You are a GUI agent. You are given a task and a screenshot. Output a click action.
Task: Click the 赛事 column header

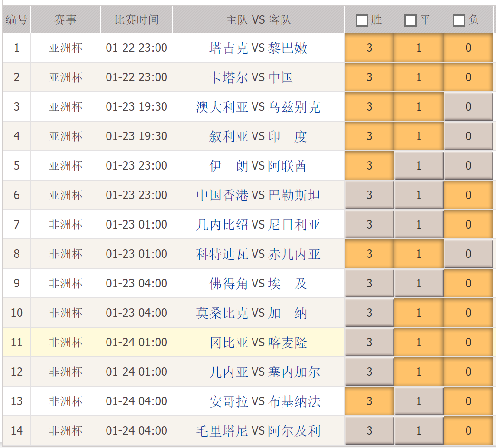pyautogui.click(x=66, y=19)
